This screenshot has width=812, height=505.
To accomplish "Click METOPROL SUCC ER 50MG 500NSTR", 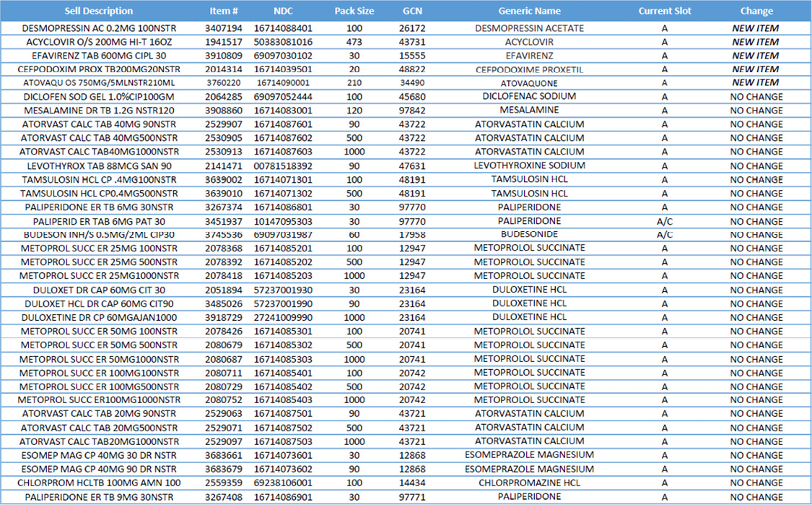I will coord(98,345).
